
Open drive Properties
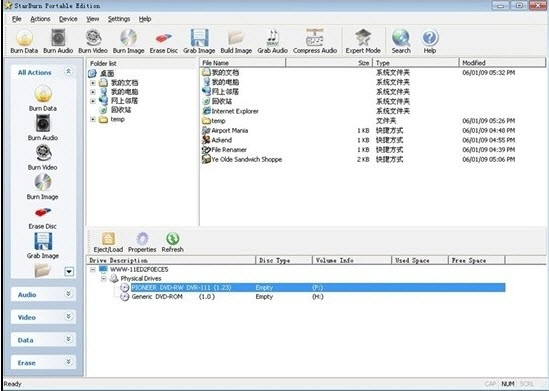click(142, 242)
